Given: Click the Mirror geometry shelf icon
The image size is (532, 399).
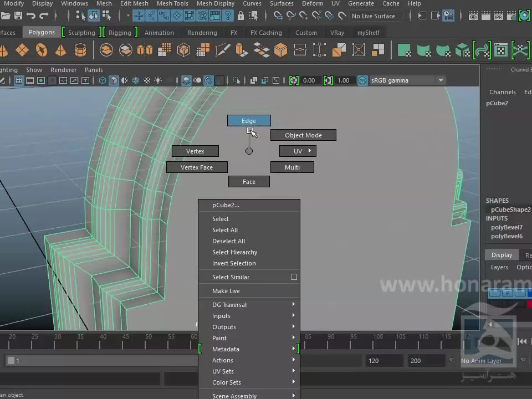Looking at the screenshot, I should click(145, 50).
